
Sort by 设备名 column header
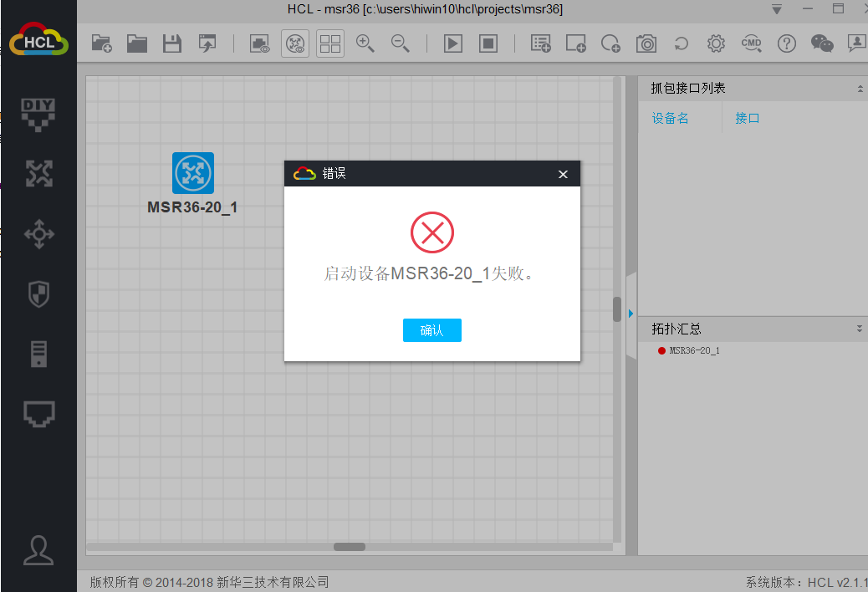tap(670, 119)
